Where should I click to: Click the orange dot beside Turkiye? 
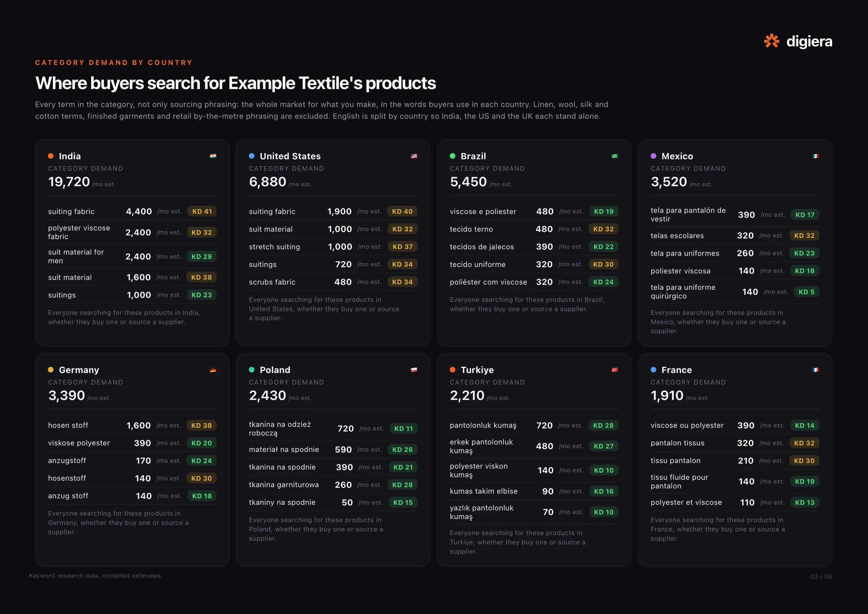(x=452, y=370)
